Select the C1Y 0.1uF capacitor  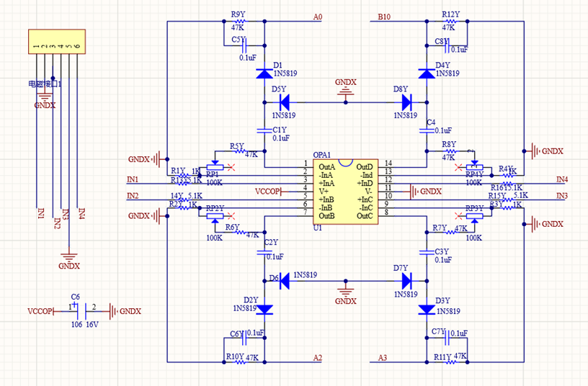(x=264, y=130)
